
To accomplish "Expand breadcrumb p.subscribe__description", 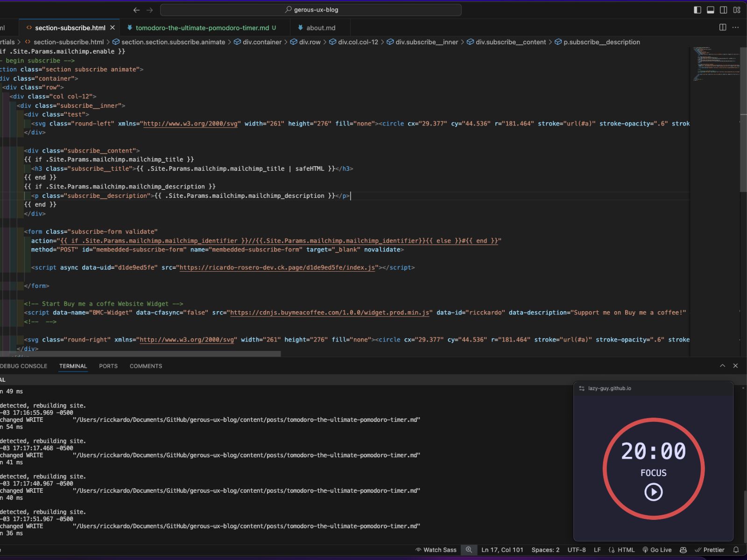I will [x=602, y=42].
